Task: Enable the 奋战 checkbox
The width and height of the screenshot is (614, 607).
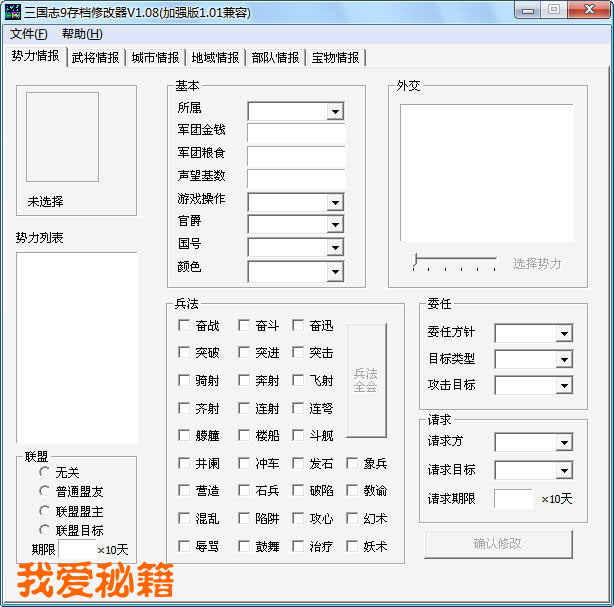Action: tap(184, 325)
